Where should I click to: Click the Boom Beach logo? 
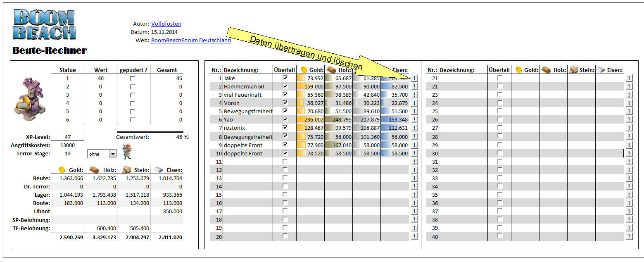(x=45, y=25)
